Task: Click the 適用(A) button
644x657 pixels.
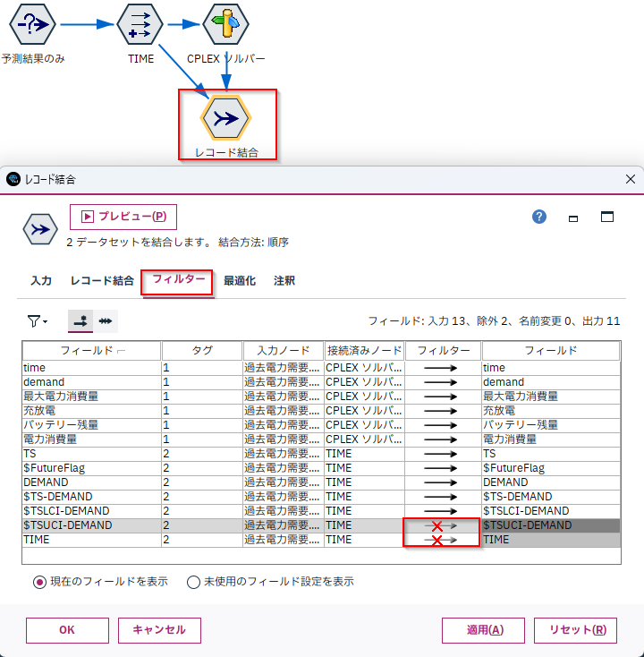Action: click(483, 630)
